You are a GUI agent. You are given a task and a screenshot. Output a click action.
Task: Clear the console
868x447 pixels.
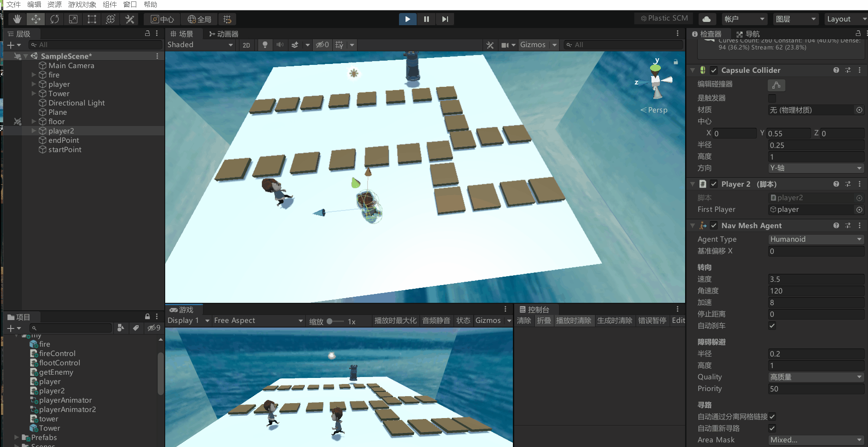524,321
